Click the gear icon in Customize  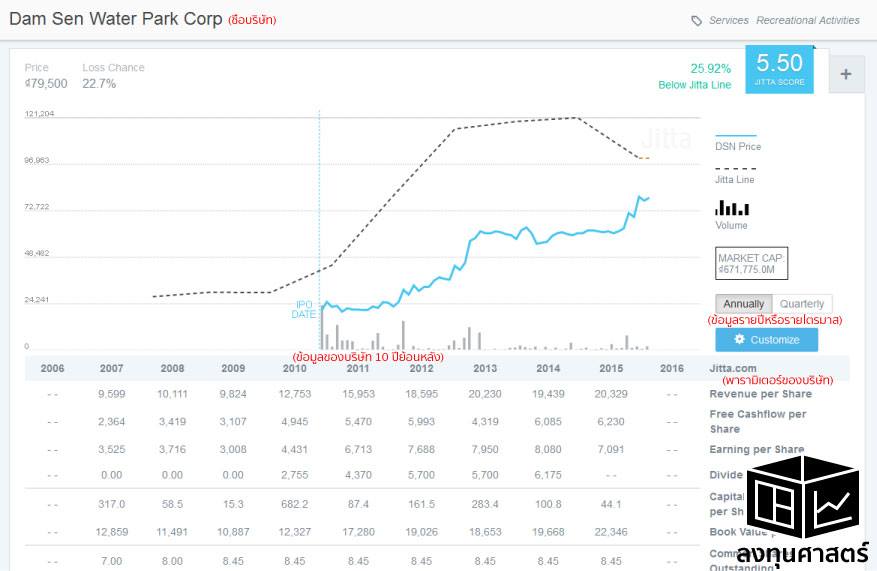pos(739,339)
